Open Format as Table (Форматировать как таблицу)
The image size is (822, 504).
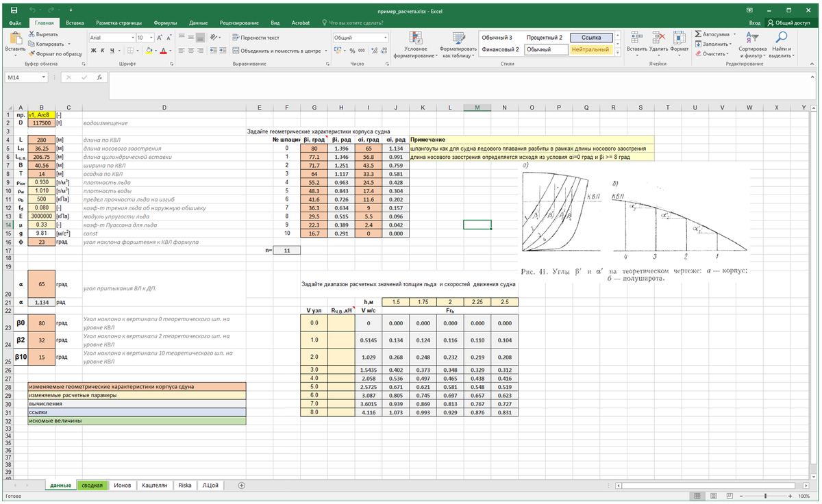[x=458, y=45]
